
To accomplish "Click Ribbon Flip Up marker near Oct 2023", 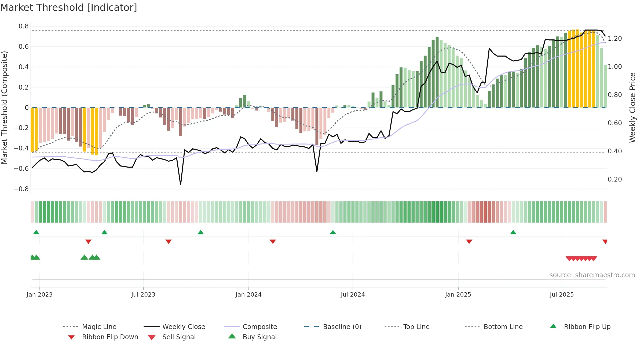I will pyautogui.click(x=200, y=232).
